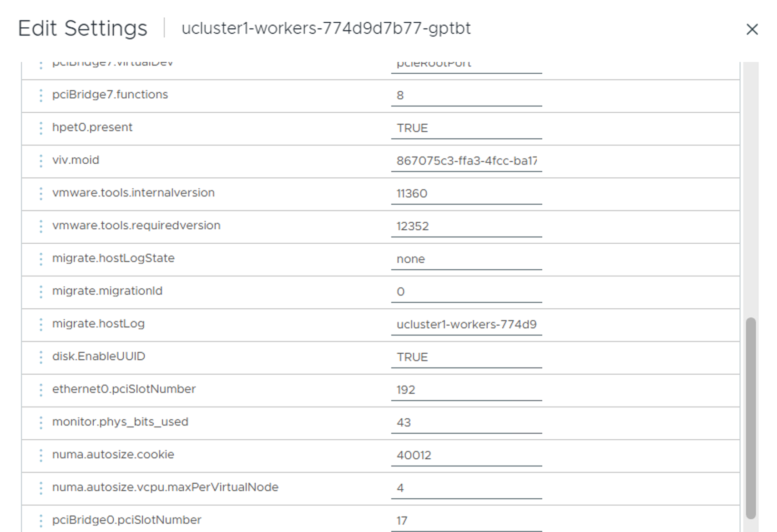Click the dotted handle beside viv.moid

pyautogui.click(x=41, y=161)
